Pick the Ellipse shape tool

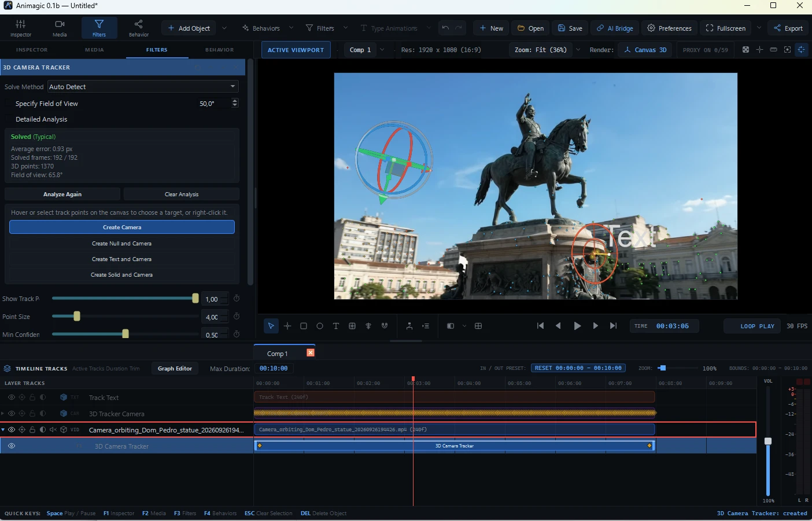point(320,326)
